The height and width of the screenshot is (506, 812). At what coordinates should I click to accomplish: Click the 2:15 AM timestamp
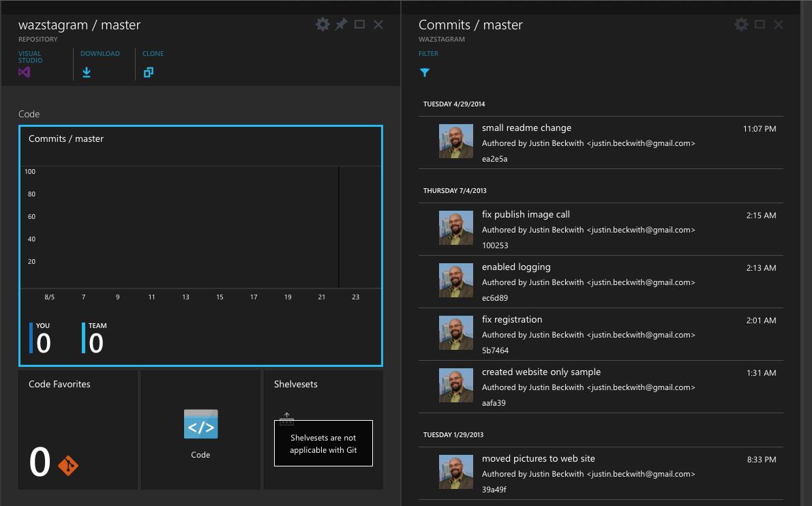(x=761, y=215)
